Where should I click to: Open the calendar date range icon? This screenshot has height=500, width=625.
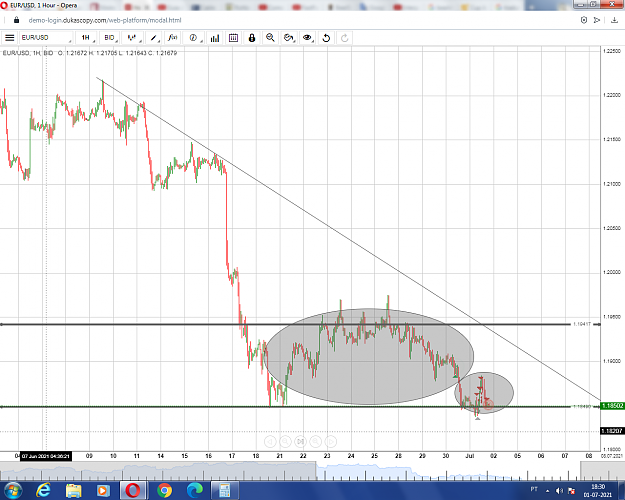[x=234, y=38]
